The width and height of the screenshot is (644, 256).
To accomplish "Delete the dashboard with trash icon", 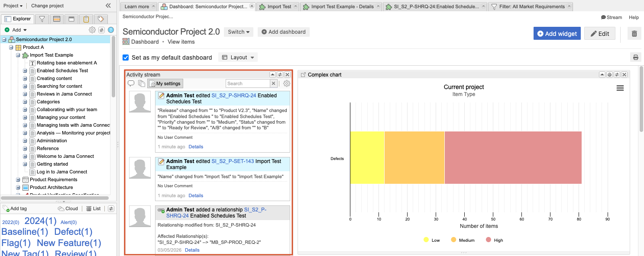I will point(634,34).
